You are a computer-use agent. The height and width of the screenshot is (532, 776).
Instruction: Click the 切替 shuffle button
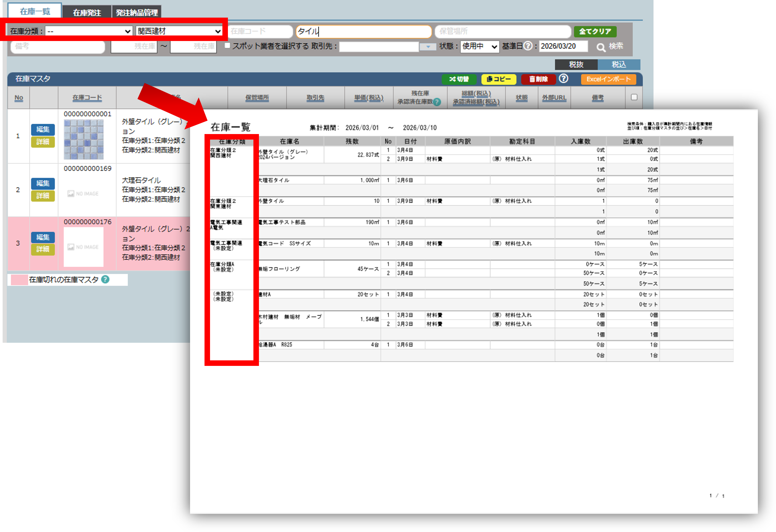pyautogui.click(x=459, y=79)
